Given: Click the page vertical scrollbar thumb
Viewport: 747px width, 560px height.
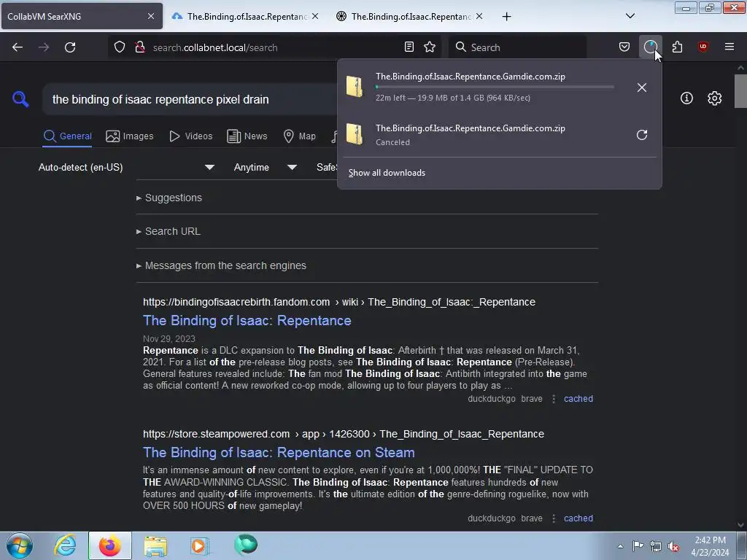Looking at the screenshot, I should (740, 90).
